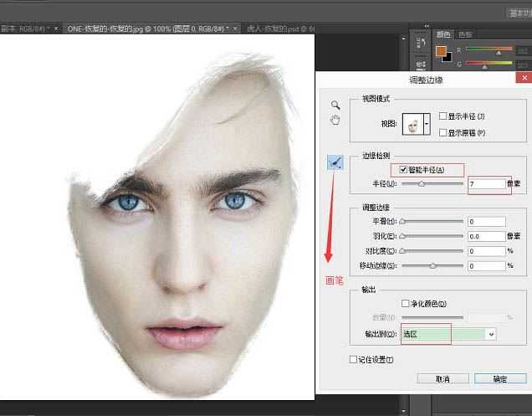This screenshot has width=532, height=416.
Task: Click the 取消 cancel button
Action: tap(441, 379)
